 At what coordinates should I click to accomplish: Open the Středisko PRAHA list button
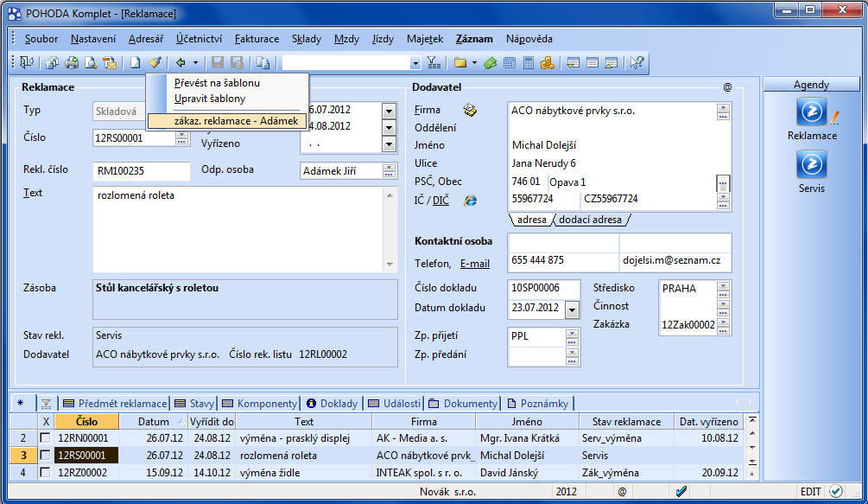(723, 289)
